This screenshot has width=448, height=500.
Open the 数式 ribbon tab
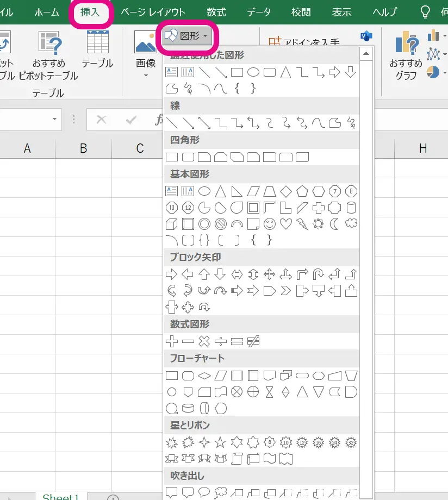tap(216, 12)
